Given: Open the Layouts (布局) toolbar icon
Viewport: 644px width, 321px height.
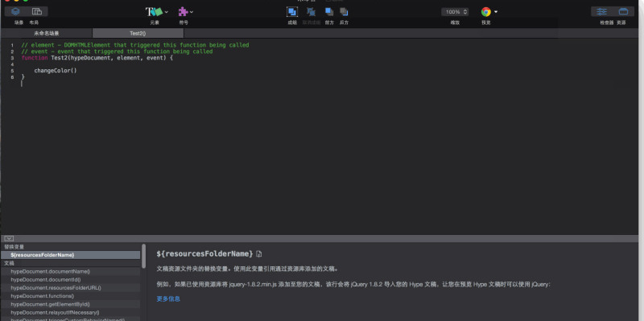Looking at the screenshot, I should tap(37, 11).
